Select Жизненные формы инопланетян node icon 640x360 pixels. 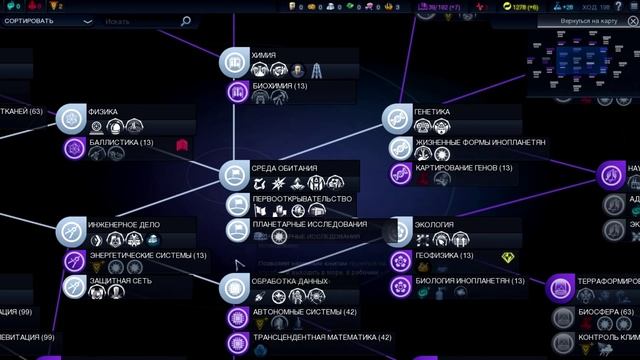point(400,148)
